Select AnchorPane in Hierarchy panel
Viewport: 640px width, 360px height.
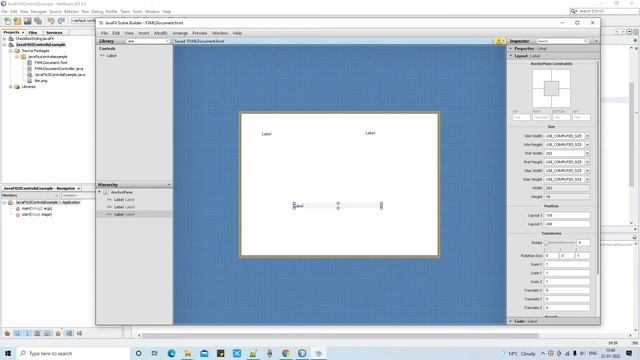121,192
